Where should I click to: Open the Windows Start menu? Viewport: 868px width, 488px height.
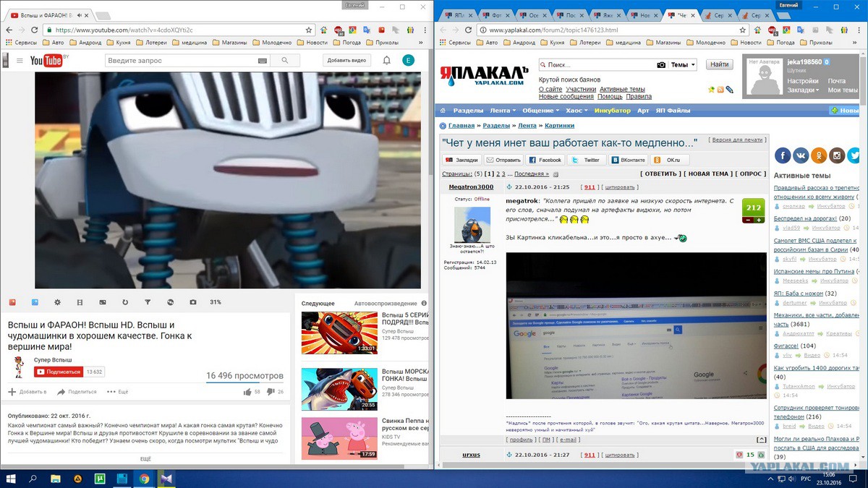(11, 479)
